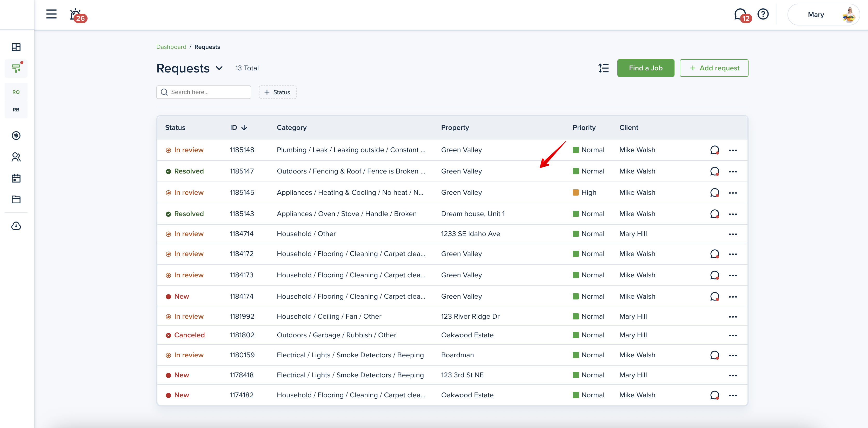Click the Search here input field

204,92
